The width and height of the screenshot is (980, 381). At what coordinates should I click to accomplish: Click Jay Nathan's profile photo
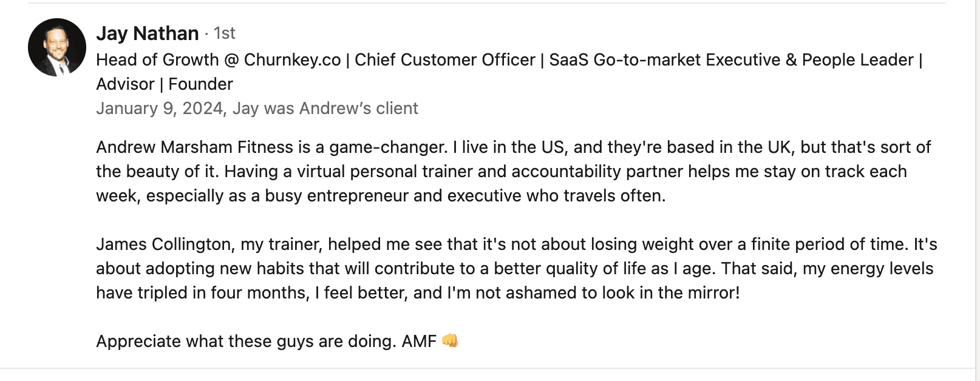57,47
